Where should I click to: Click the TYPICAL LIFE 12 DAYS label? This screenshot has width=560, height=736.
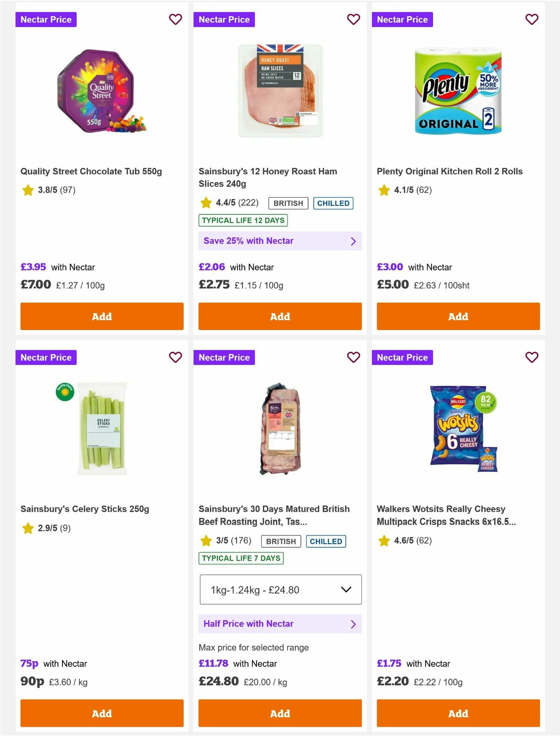(243, 220)
